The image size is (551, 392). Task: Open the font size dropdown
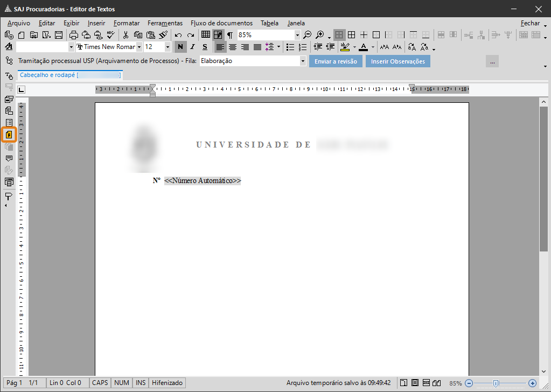(x=168, y=47)
